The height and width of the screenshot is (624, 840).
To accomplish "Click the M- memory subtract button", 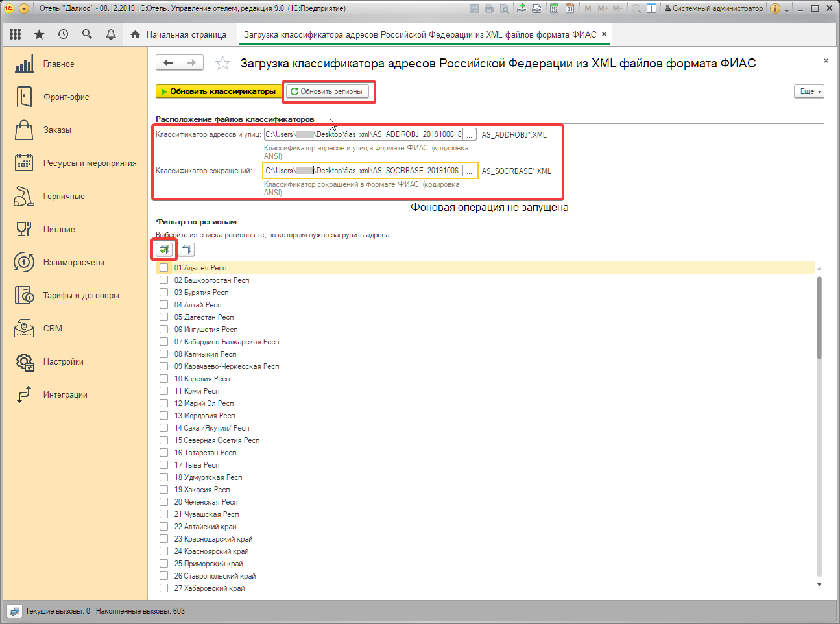I will tap(618, 8).
